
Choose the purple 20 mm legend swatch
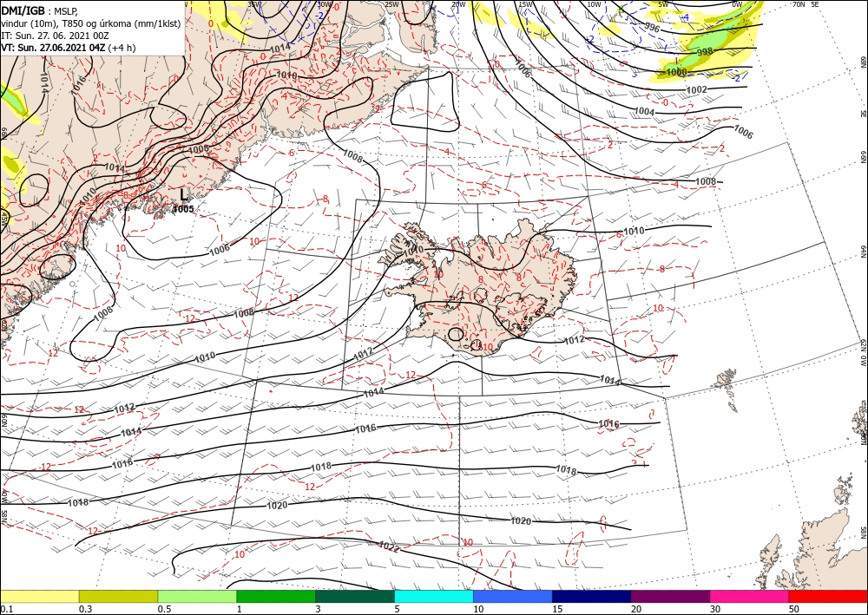pyautogui.click(x=670, y=596)
